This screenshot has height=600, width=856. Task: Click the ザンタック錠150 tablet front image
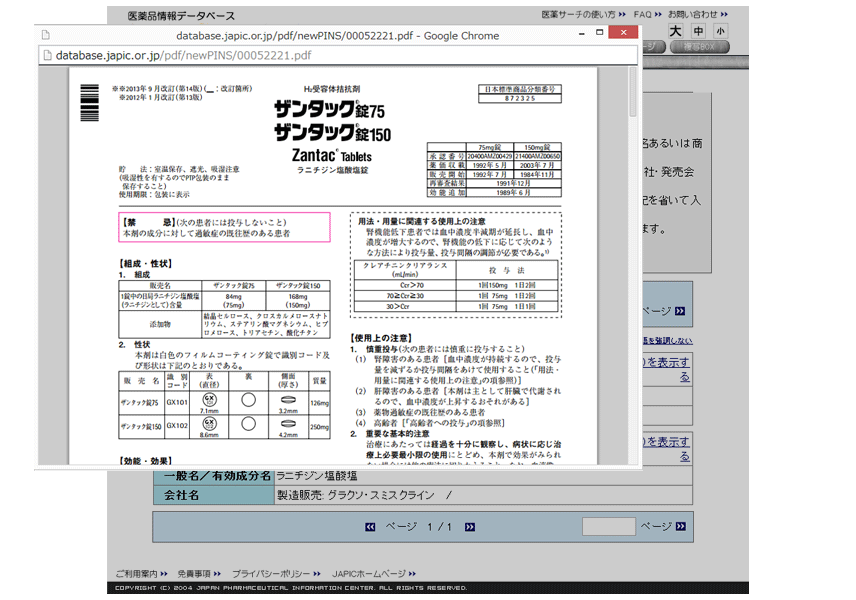209,424
